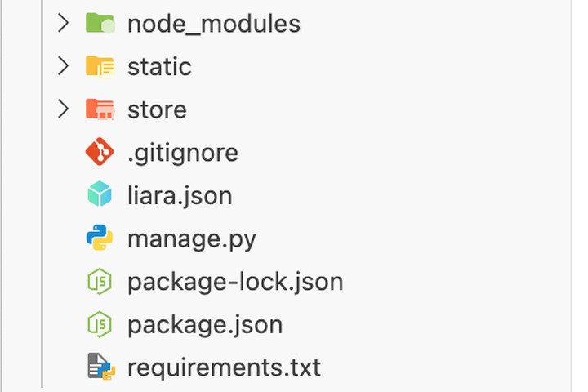Click the yellow static folder icon
The image size is (588, 392).
tap(100, 66)
